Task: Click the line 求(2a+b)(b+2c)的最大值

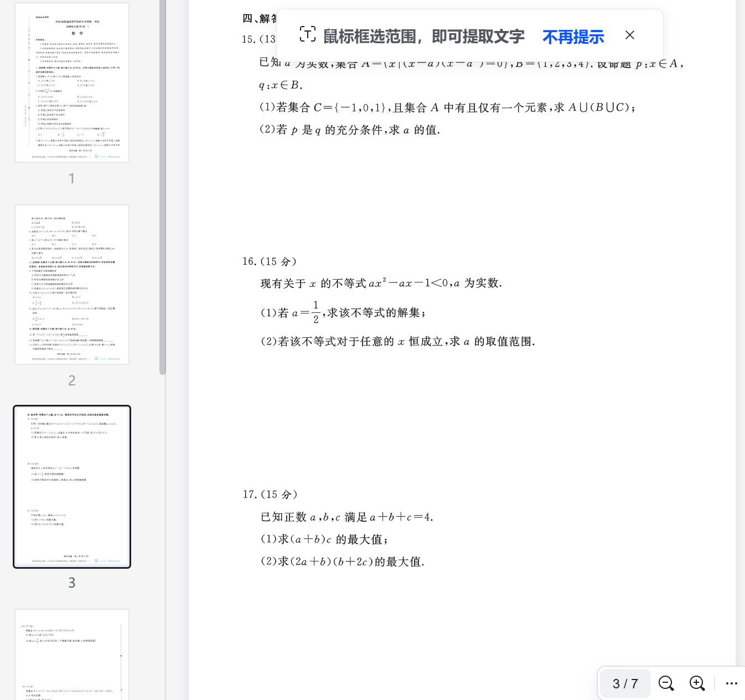Action: point(342,562)
